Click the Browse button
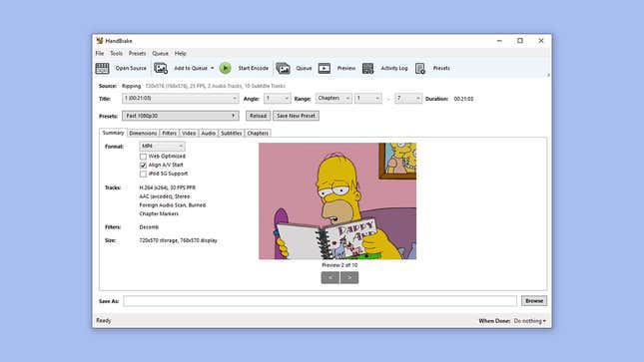Image resolution: width=644 pixels, height=362 pixels. point(534,301)
